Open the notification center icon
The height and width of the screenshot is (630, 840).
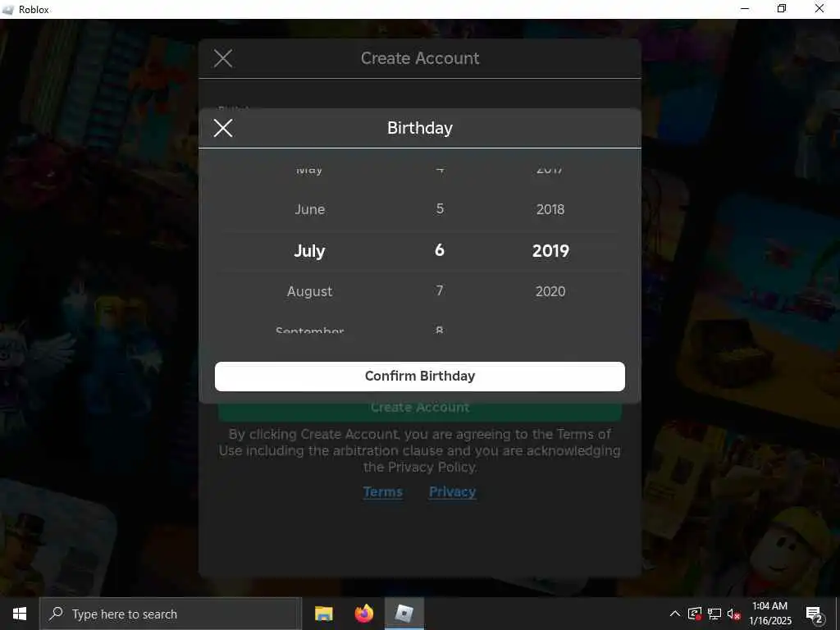point(815,614)
